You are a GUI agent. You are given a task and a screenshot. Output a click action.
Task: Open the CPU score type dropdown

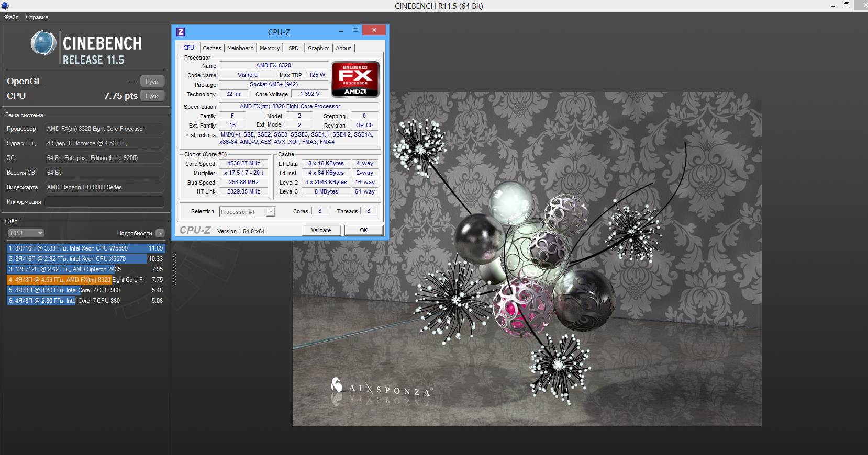tap(26, 233)
